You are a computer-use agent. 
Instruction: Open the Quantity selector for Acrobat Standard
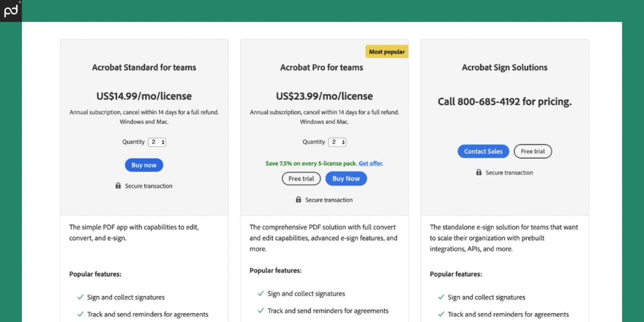coord(157,142)
